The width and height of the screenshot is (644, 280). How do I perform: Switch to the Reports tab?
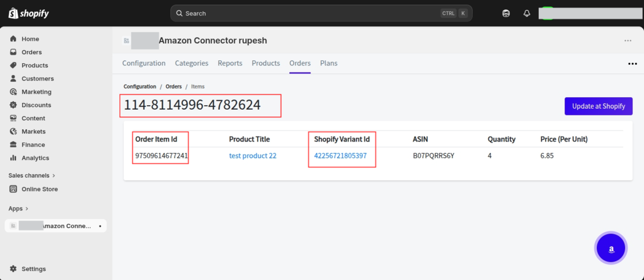(230, 63)
